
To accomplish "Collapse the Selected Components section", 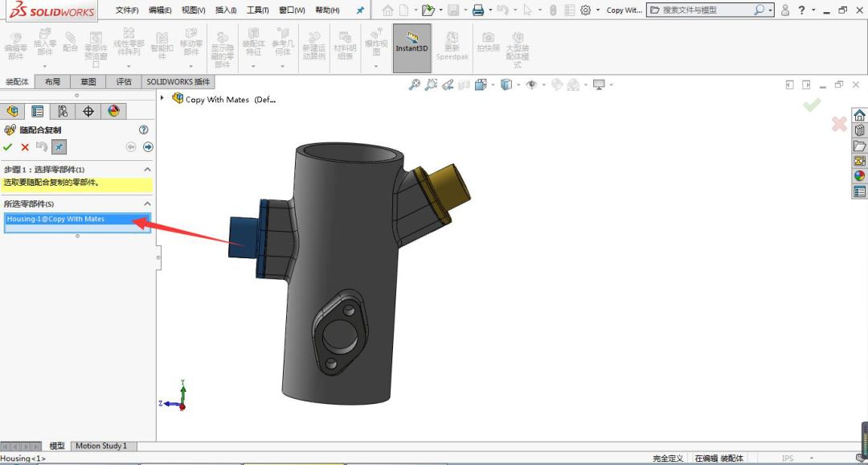I will [x=147, y=204].
